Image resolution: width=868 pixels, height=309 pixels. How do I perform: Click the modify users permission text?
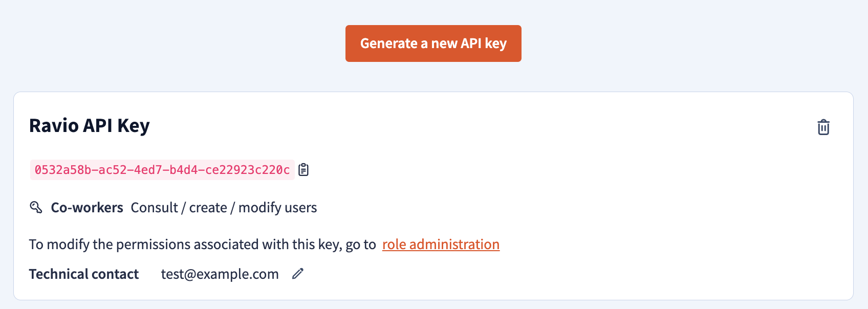pyautogui.click(x=277, y=208)
